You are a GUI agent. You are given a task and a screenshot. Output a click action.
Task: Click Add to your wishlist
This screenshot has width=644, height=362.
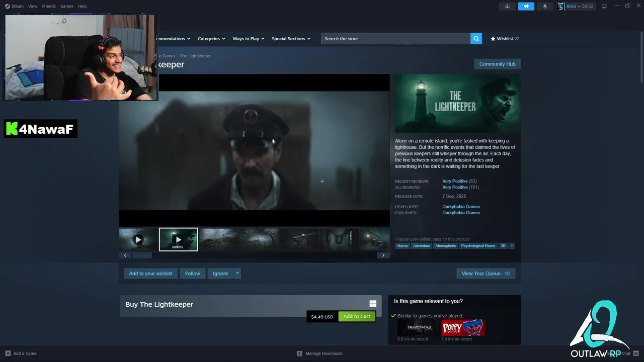[150, 274]
